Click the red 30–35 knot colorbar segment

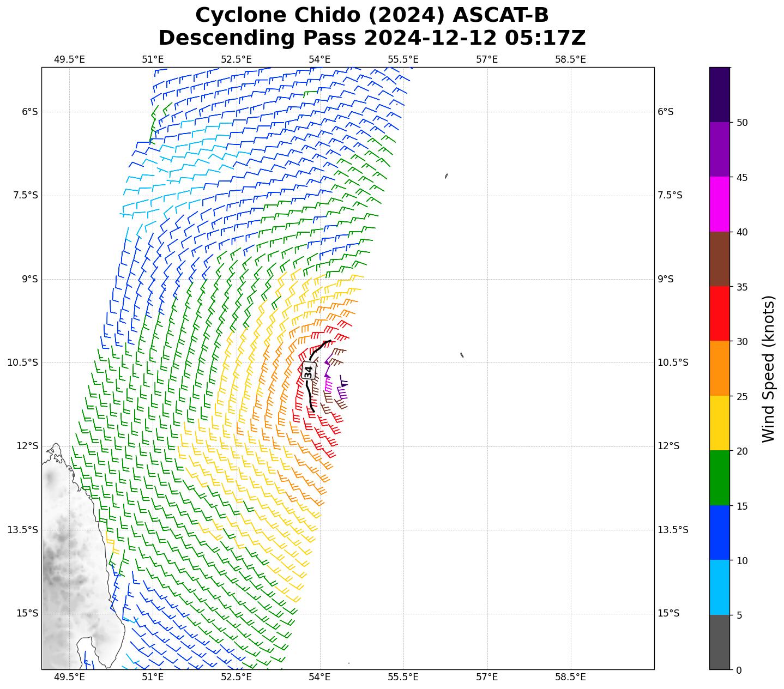point(719,313)
